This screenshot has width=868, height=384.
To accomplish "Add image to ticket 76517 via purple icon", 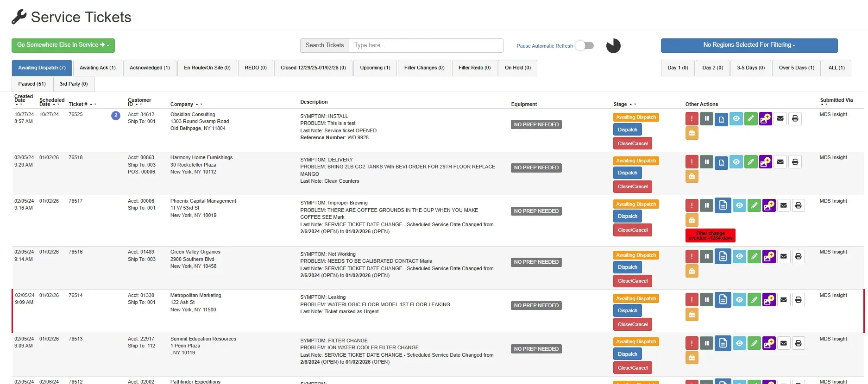I will coord(769,205).
